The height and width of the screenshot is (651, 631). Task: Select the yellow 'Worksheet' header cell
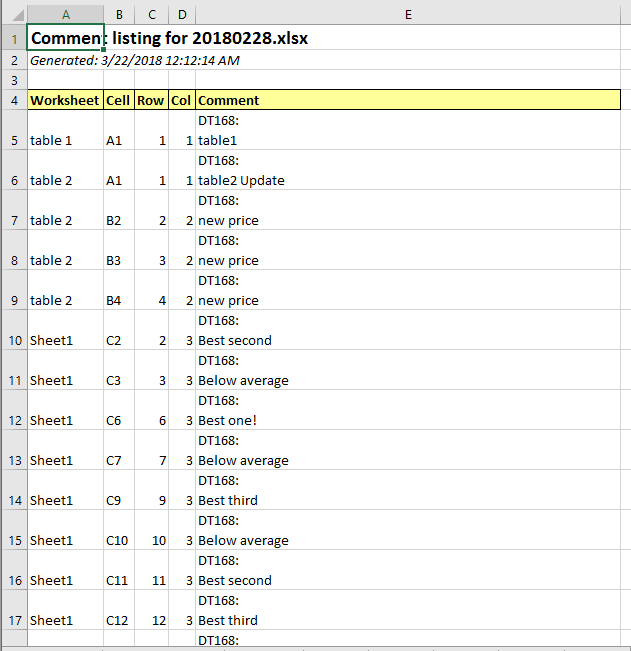(65, 100)
